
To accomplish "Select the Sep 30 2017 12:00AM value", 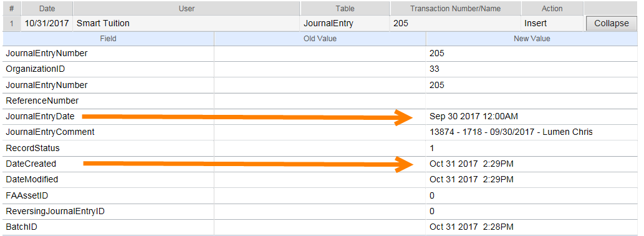I will pyautogui.click(x=474, y=116).
